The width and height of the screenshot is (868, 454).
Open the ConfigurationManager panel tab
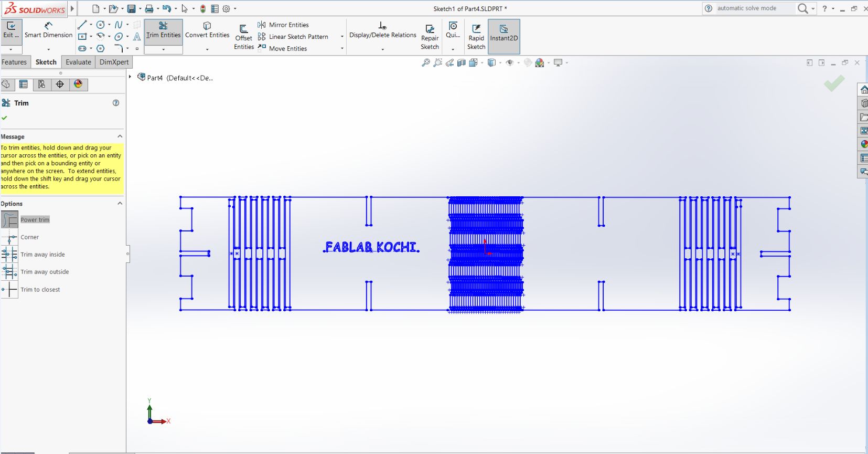pyautogui.click(x=41, y=85)
